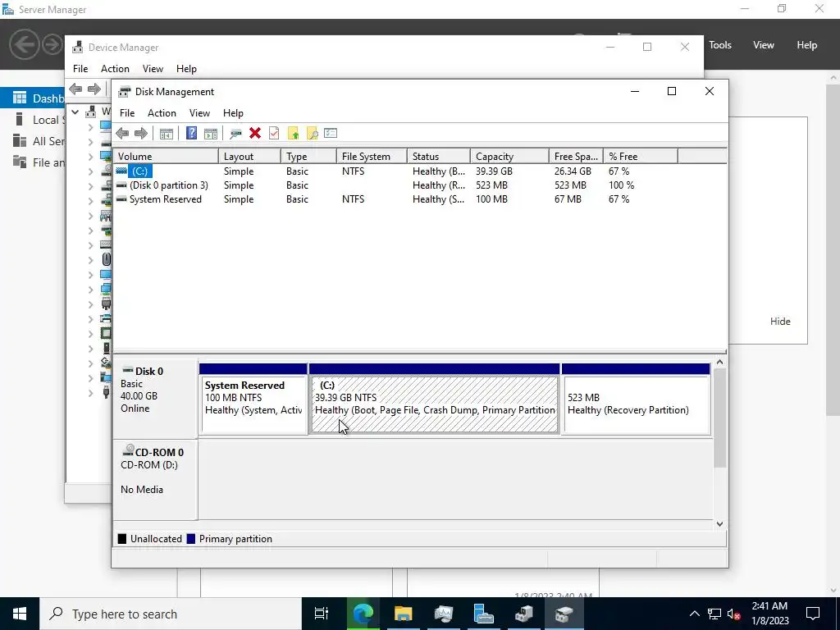
Task: Click the Forward arrow in Disk Management toolbar
Action: pos(141,134)
